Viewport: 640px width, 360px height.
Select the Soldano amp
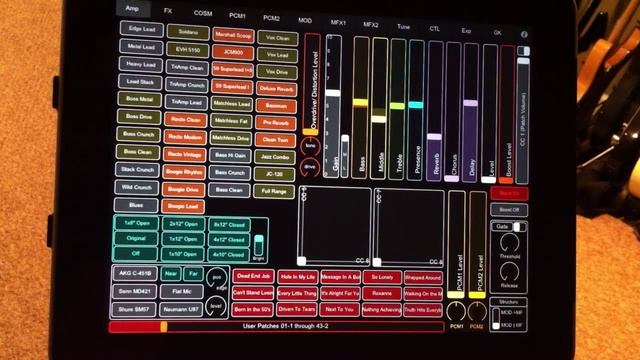188,32
